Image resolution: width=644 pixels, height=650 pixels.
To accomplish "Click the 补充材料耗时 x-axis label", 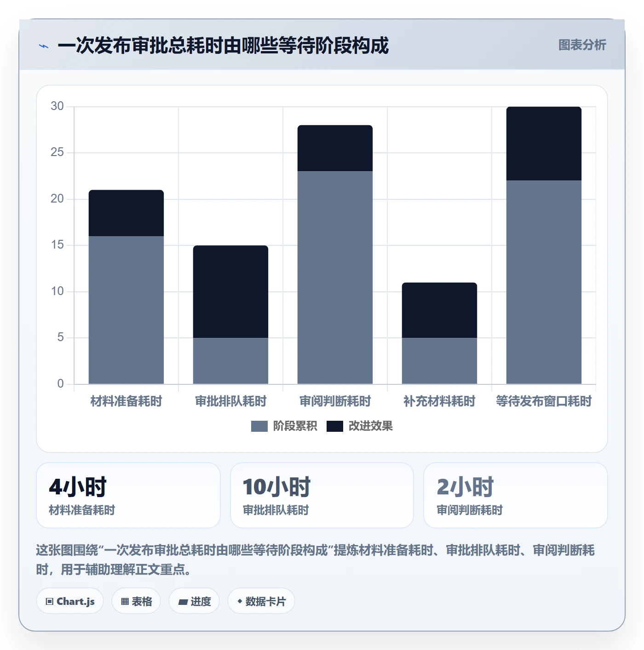I will click(x=439, y=401).
